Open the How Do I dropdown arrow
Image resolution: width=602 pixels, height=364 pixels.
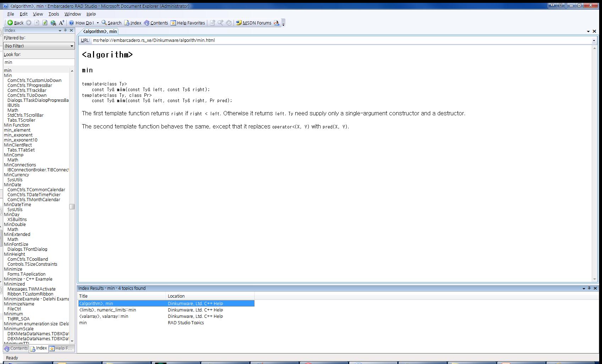98,23
